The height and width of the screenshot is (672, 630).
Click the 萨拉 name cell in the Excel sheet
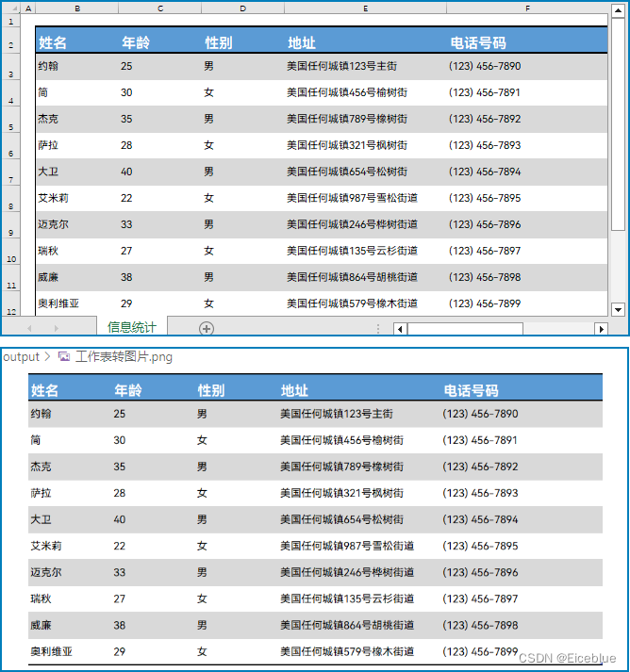(x=77, y=146)
